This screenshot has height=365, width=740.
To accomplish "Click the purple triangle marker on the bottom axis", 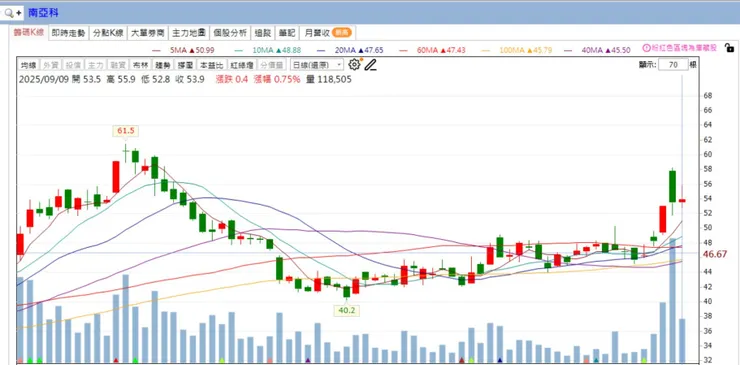I will (308, 360).
